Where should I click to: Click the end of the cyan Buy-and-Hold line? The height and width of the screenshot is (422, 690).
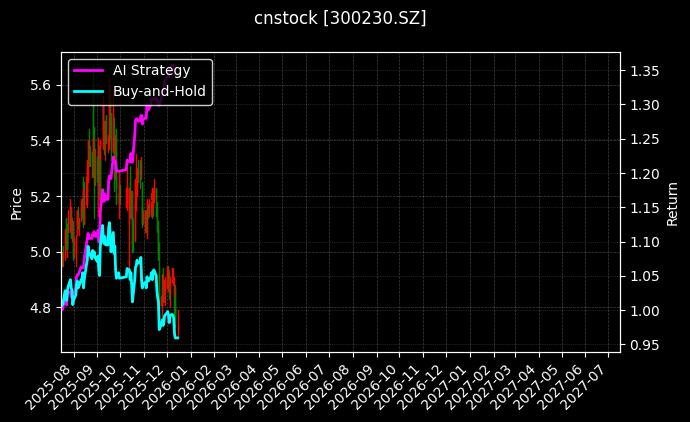[178, 337]
